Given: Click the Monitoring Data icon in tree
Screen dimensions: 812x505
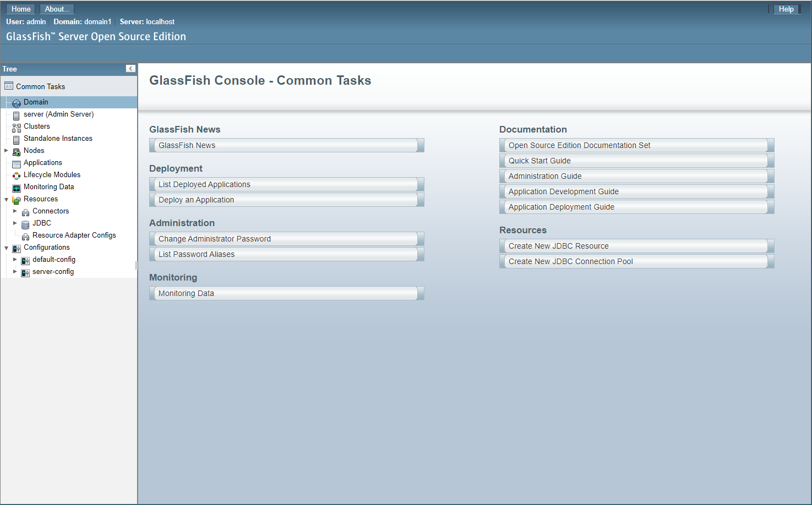Looking at the screenshot, I should tap(17, 188).
